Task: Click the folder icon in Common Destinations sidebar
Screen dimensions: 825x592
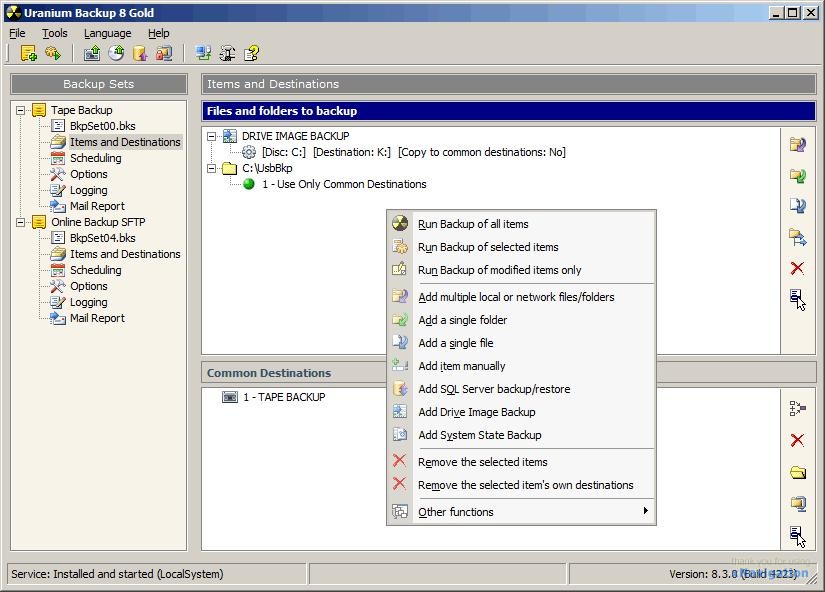Action: [797, 472]
